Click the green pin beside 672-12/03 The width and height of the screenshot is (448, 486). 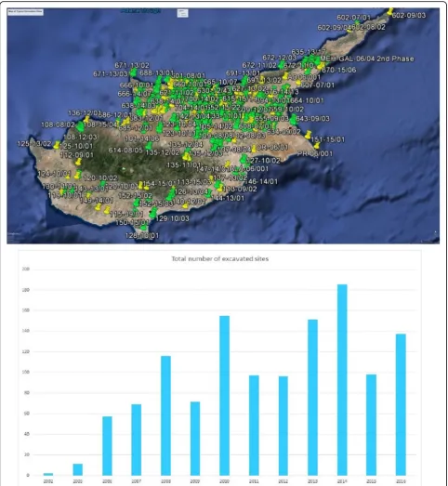(x=282, y=65)
